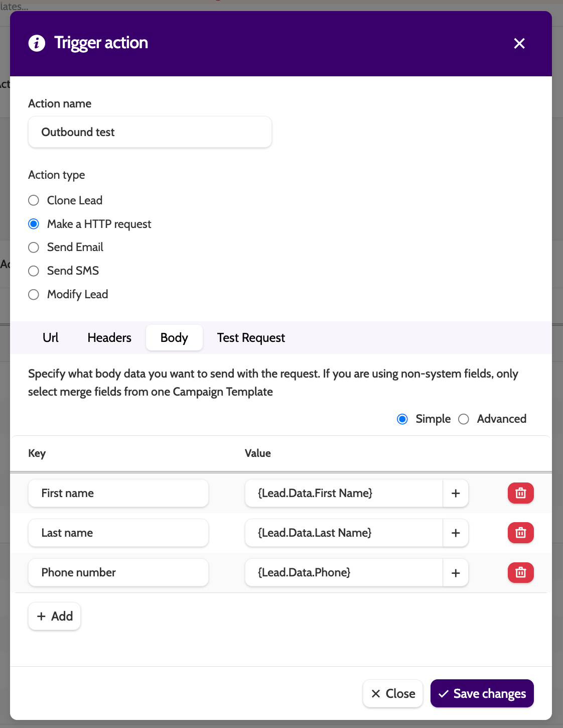Image resolution: width=563 pixels, height=728 pixels.
Task: Click the Add row button
Action: click(55, 616)
